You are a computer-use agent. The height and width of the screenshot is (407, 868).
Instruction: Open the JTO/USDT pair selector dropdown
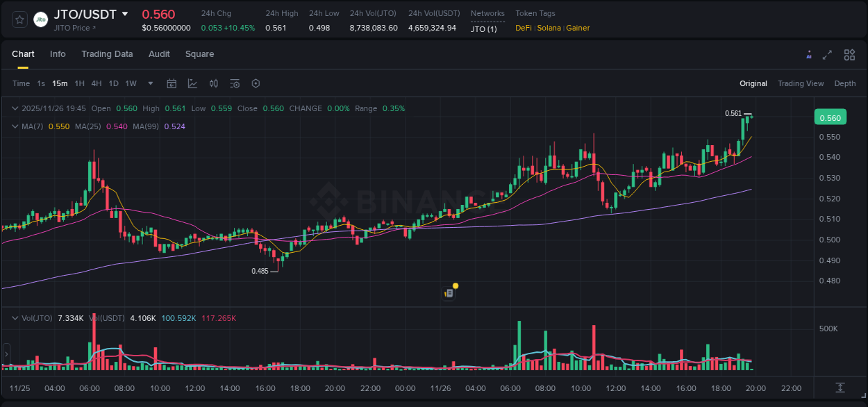coord(125,13)
